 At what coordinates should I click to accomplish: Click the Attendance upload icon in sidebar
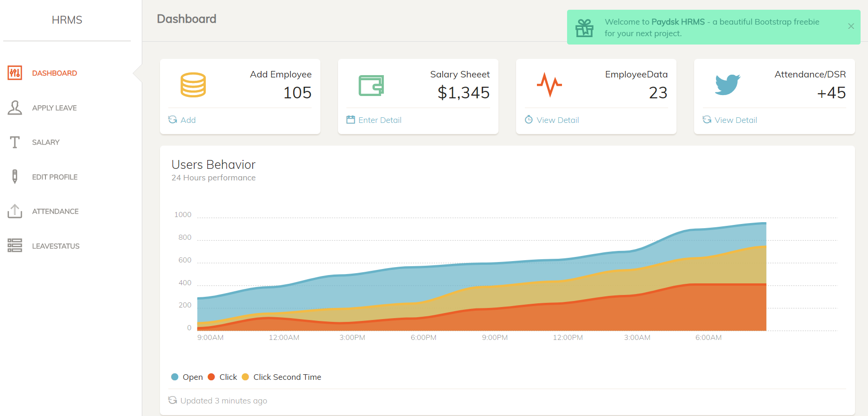click(x=15, y=211)
